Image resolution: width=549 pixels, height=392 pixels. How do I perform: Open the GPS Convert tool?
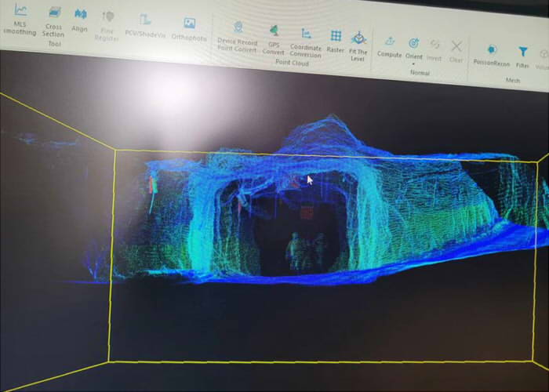pos(274,40)
